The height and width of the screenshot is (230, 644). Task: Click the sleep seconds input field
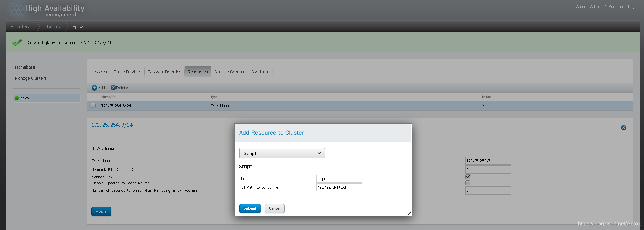tap(488, 190)
